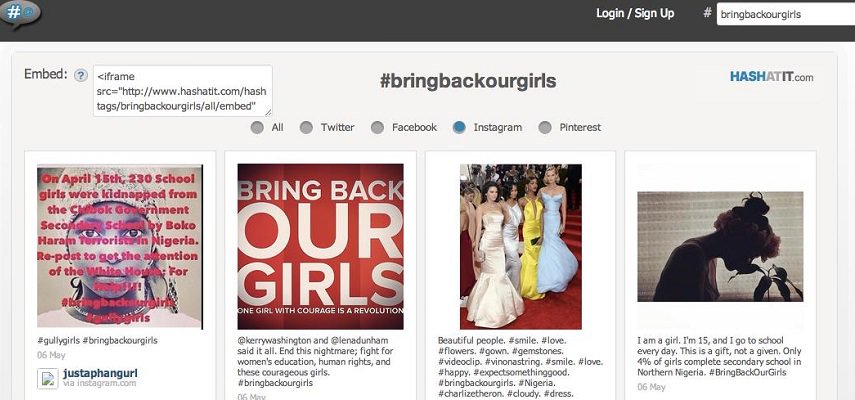Click the 'Beautiful people. #smile. #love.' caption
This screenshot has height=400, width=855.
click(520, 367)
